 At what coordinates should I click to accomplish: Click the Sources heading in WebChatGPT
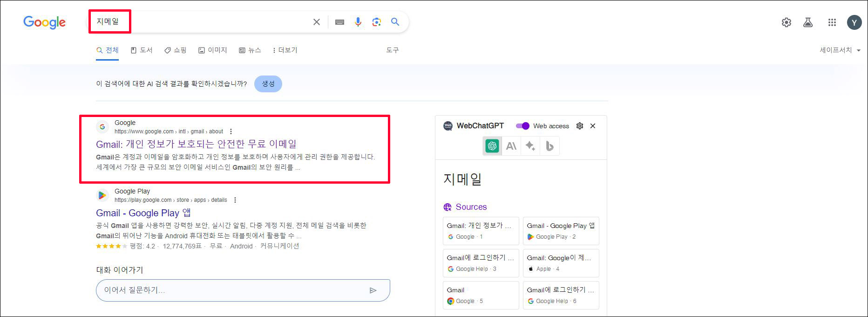(x=471, y=207)
